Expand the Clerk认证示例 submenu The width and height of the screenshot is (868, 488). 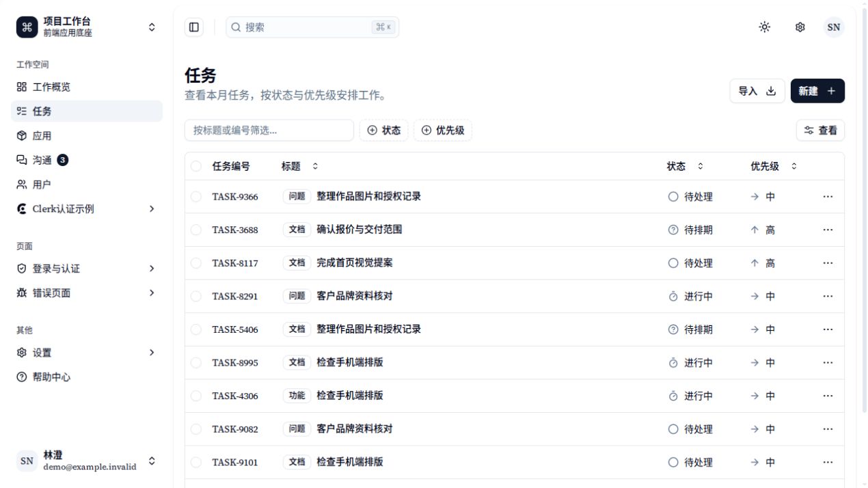coord(87,209)
